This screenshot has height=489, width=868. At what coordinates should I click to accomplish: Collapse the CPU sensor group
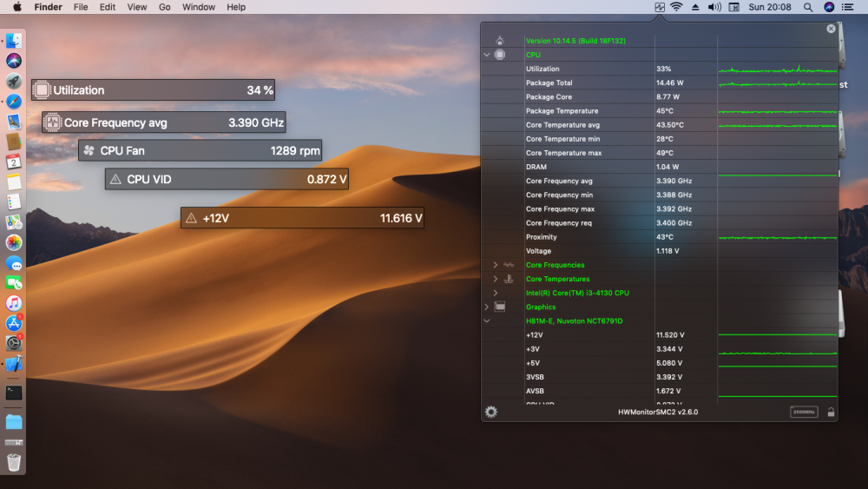[487, 55]
